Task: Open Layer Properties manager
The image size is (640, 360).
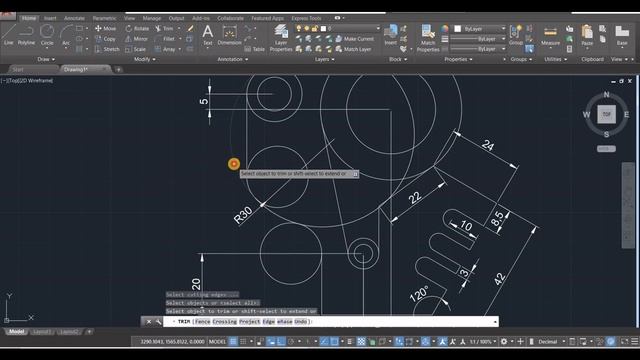Action: tap(281, 38)
